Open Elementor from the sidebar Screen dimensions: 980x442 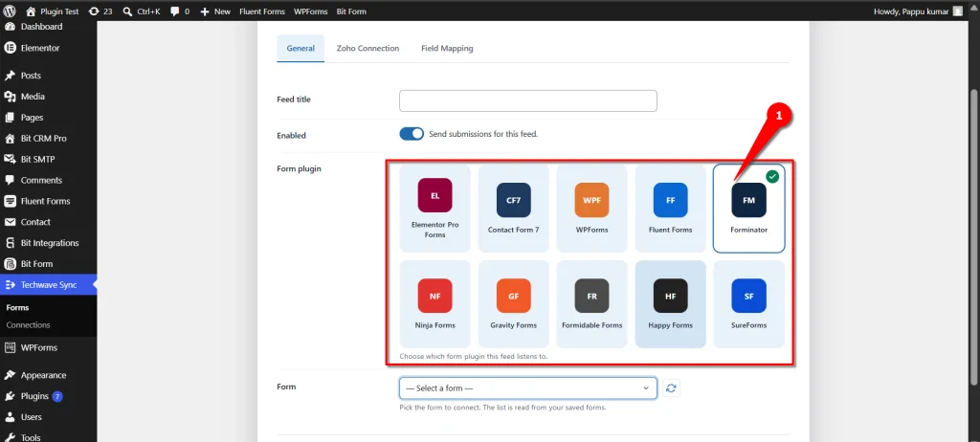pos(48,48)
